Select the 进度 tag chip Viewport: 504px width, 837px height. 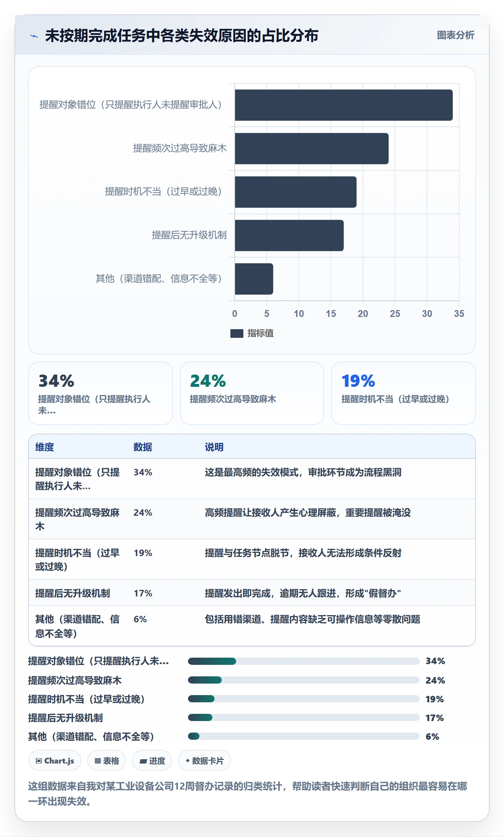point(152,761)
